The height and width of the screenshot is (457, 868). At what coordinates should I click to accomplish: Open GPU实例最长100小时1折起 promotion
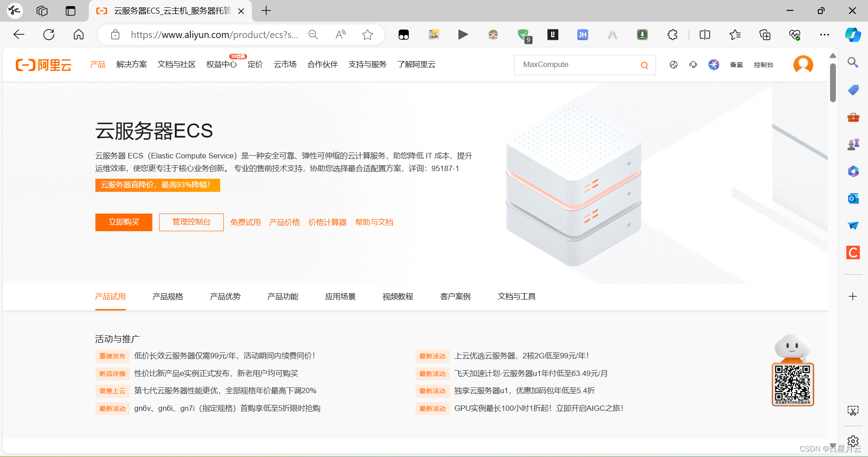pyautogui.click(x=539, y=409)
